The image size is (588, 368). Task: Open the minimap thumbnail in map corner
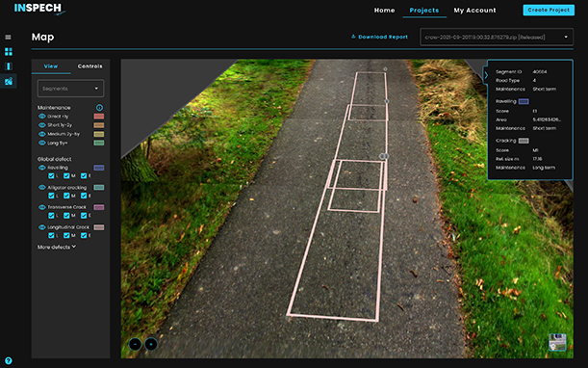tap(557, 342)
